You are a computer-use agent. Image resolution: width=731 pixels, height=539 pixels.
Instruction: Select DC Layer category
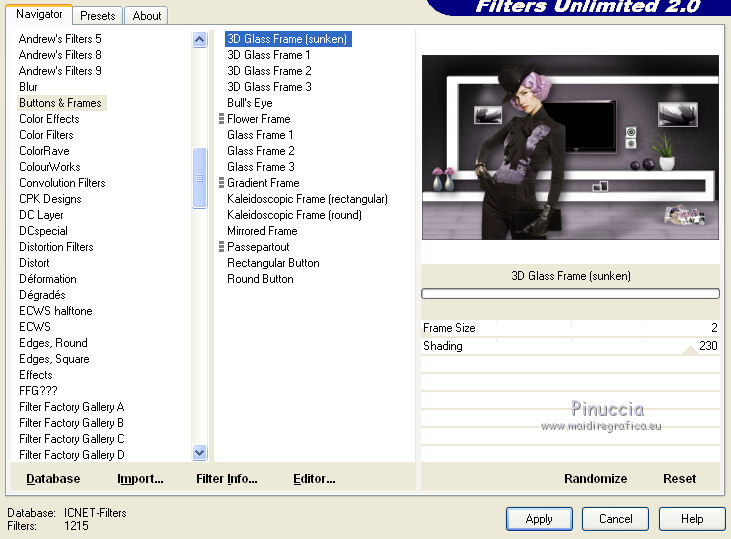(x=41, y=215)
